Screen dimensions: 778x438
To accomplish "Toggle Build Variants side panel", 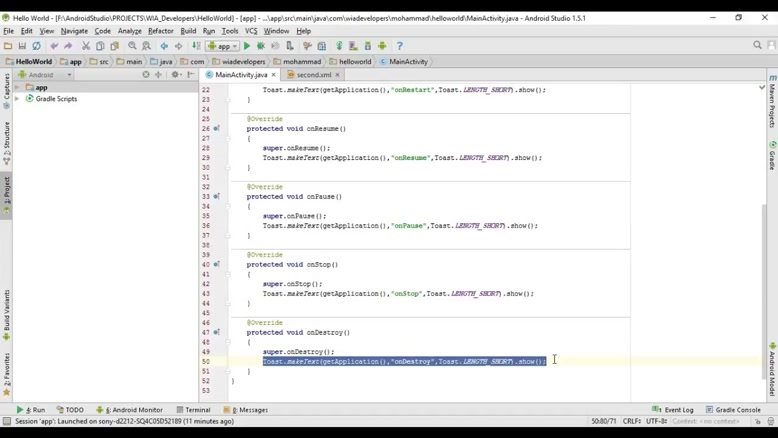I will click(x=6, y=311).
